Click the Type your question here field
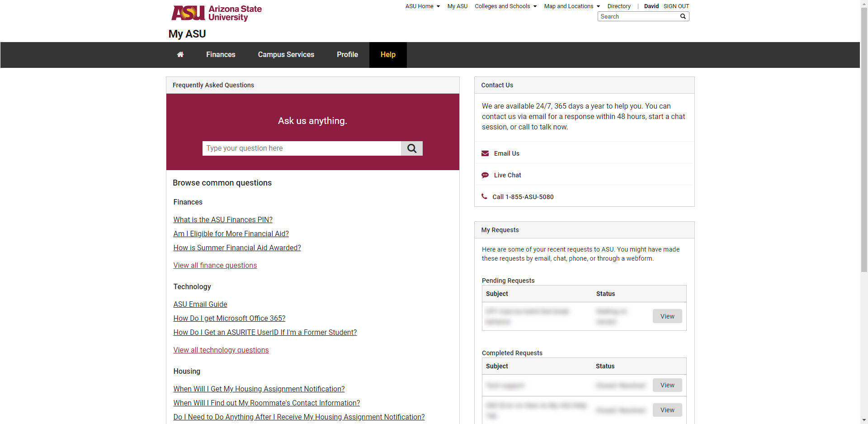Viewport: 868px width, 424px height. pyautogui.click(x=302, y=148)
